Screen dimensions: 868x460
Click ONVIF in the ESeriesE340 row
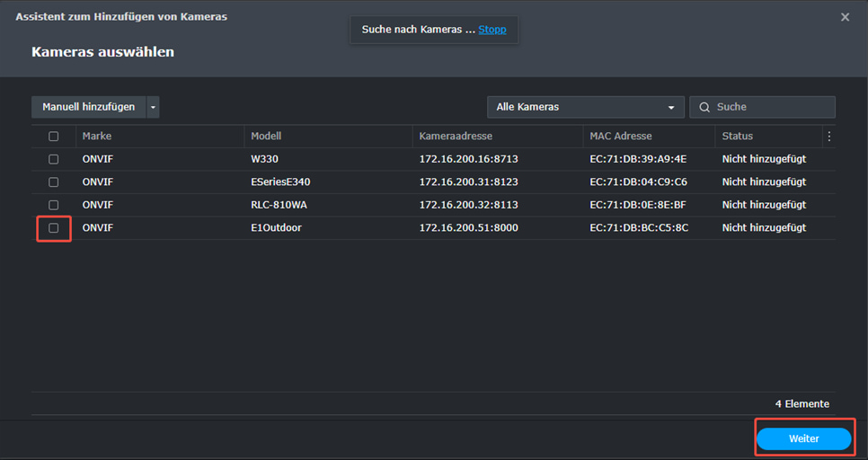(98, 182)
